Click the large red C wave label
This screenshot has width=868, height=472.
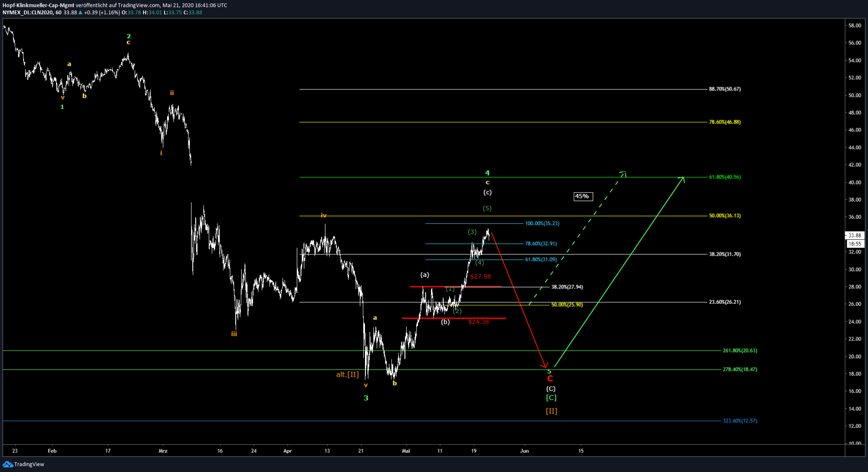550,379
